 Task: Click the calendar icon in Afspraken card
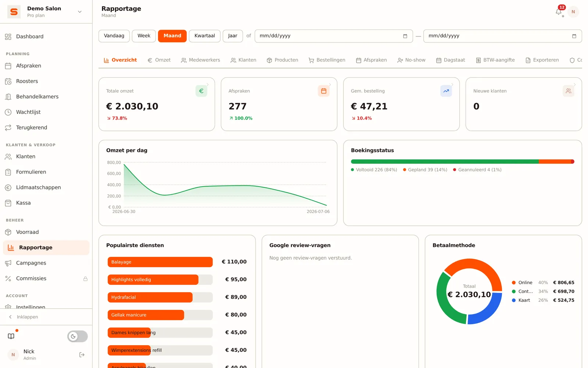[324, 91]
